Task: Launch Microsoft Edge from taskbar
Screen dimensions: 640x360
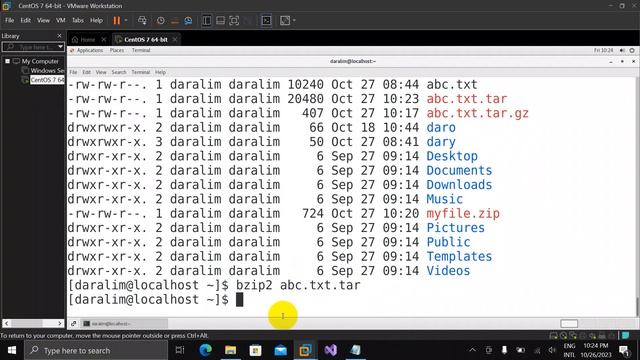Action: [205, 350]
